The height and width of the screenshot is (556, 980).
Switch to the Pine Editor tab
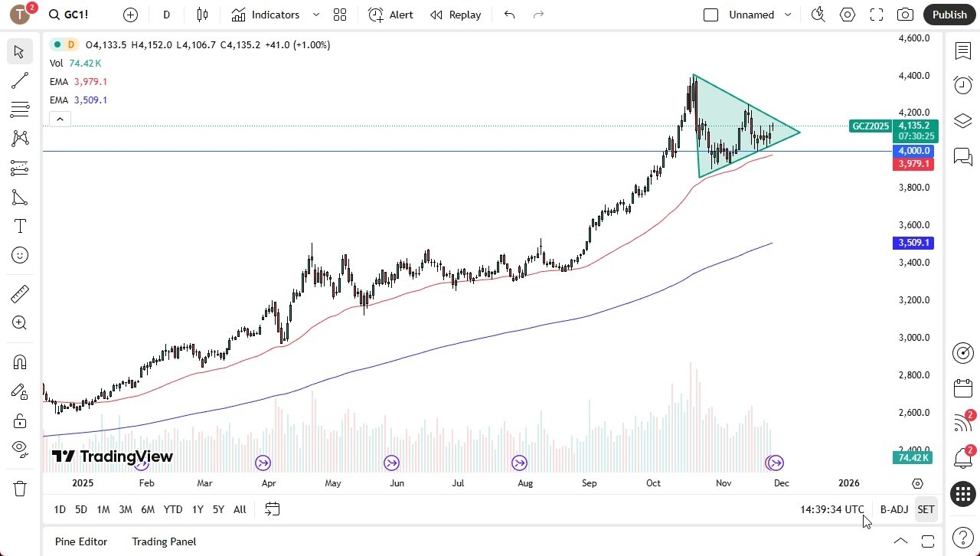coord(80,541)
